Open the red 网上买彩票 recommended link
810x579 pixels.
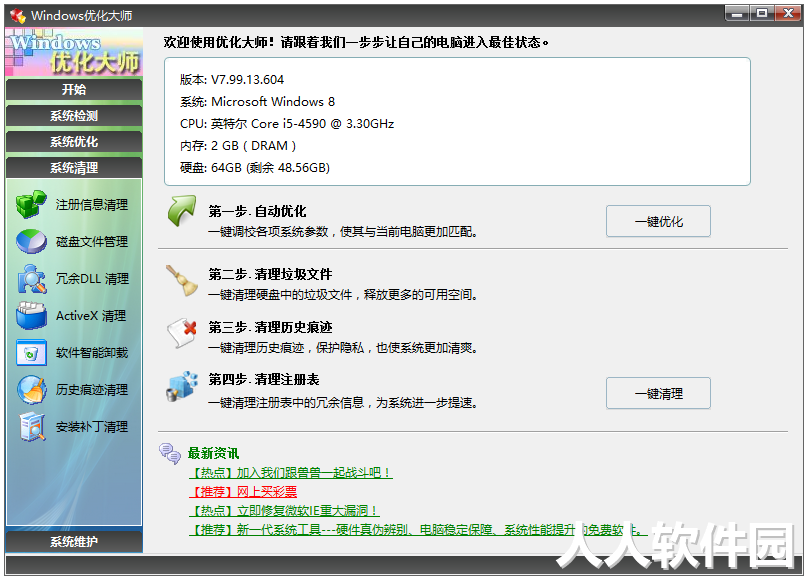click(x=243, y=492)
